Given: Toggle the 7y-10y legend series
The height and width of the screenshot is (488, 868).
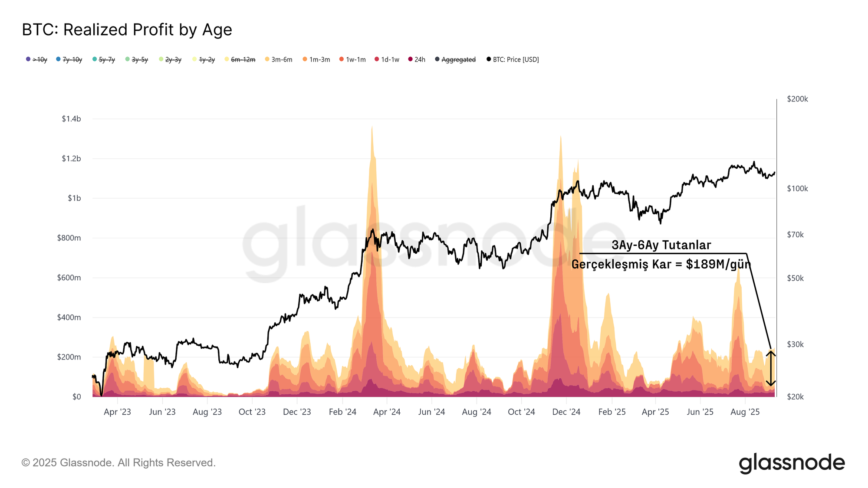Looking at the screenshot, I should (69, 59).
